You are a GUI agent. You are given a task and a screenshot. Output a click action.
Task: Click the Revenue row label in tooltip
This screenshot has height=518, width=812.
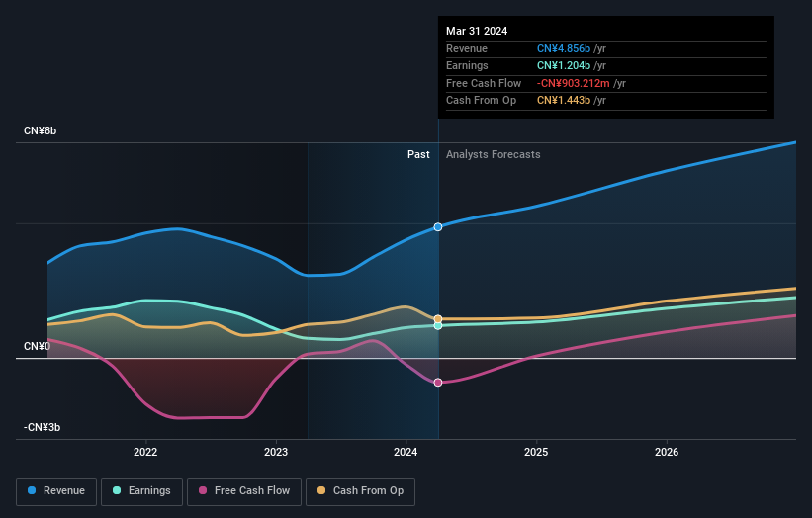(x=467, y=48)
